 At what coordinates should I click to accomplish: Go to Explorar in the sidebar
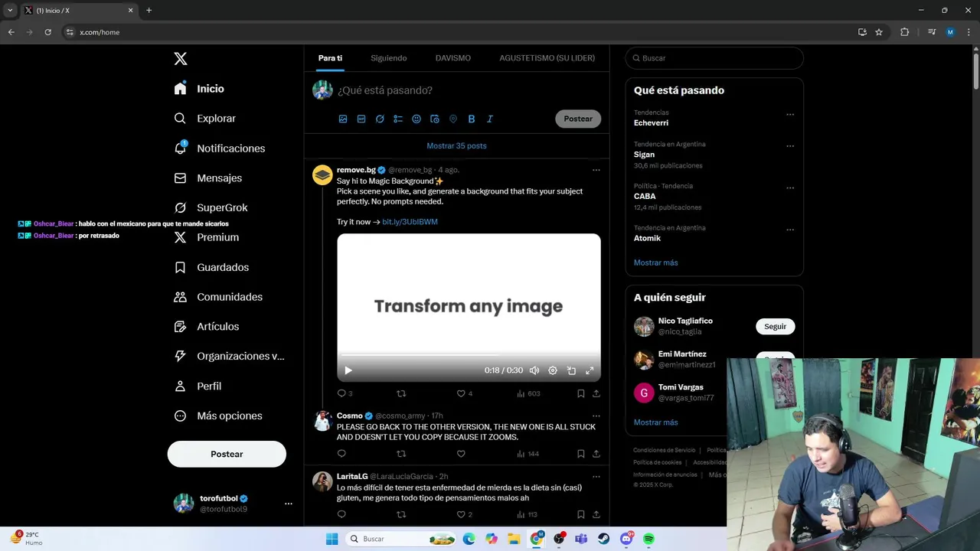(x=205, y=119)
